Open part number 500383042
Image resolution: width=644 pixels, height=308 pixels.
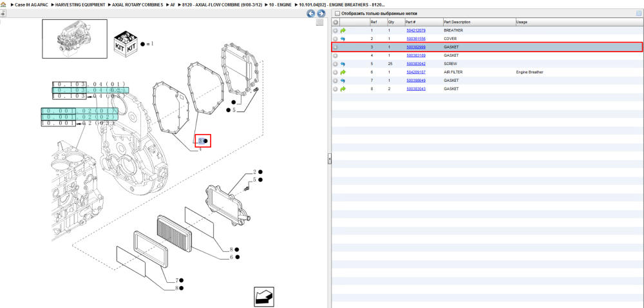click(x=415, y=64)
